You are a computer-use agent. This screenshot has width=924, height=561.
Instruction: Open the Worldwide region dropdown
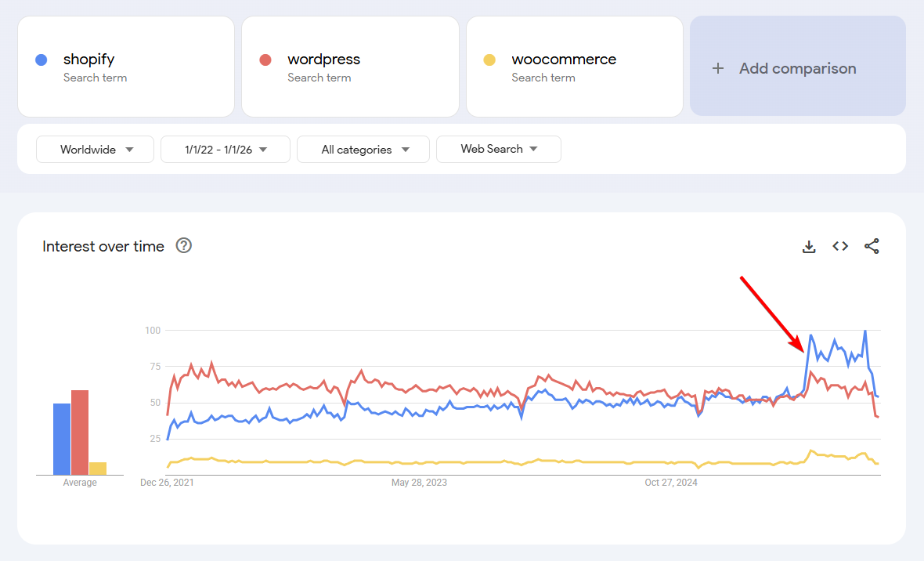[x=95, y=150]
